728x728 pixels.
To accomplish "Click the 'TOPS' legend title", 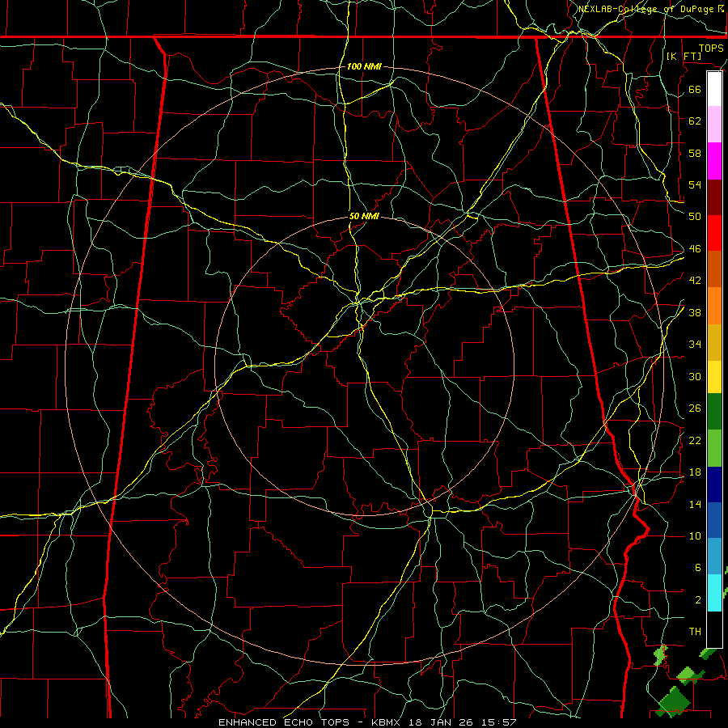I will click(x=711, y=48).
